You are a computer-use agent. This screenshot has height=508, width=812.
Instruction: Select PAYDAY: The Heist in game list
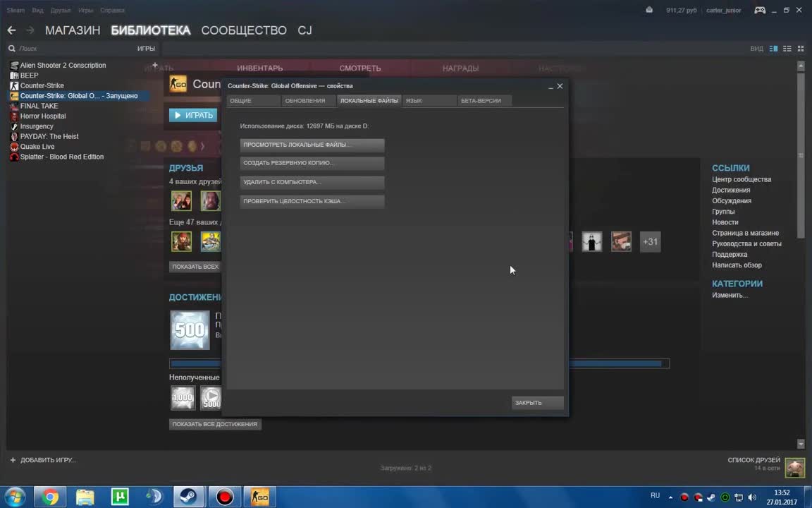49,136
